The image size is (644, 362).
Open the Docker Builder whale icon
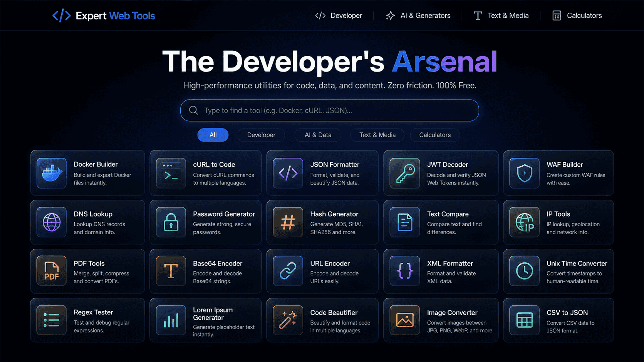pyautogui.click(x=52, y=173)
